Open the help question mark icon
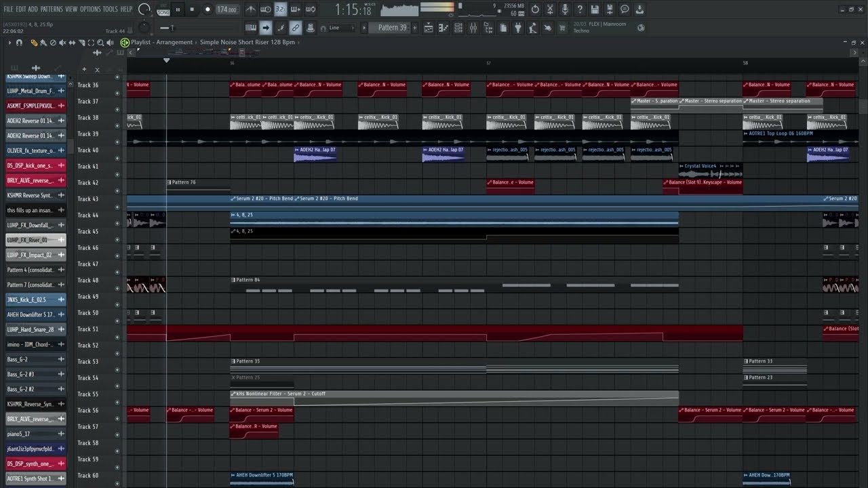 580,9
